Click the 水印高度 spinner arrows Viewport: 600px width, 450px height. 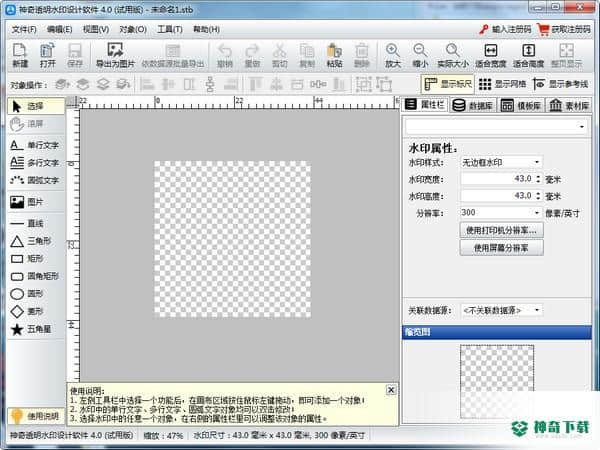[x=538, y=196]
